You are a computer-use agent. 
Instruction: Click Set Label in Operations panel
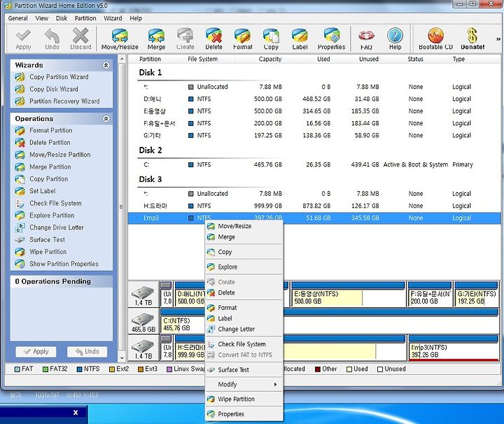(43, 191)
